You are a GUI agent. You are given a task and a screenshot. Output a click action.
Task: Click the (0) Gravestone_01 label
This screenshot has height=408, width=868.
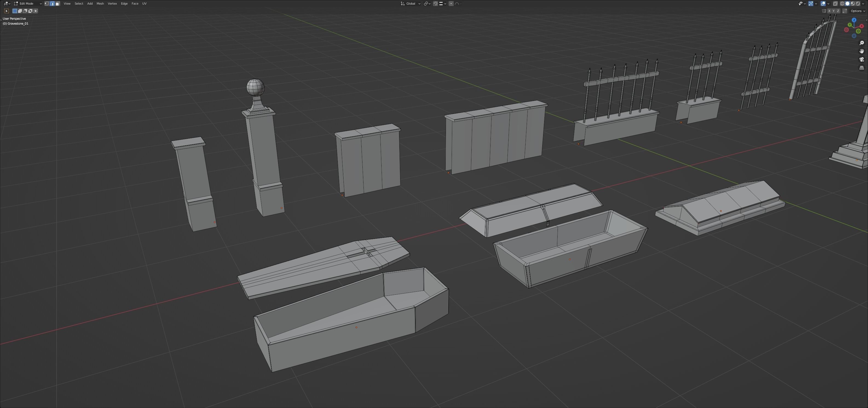tap(16, 24)
